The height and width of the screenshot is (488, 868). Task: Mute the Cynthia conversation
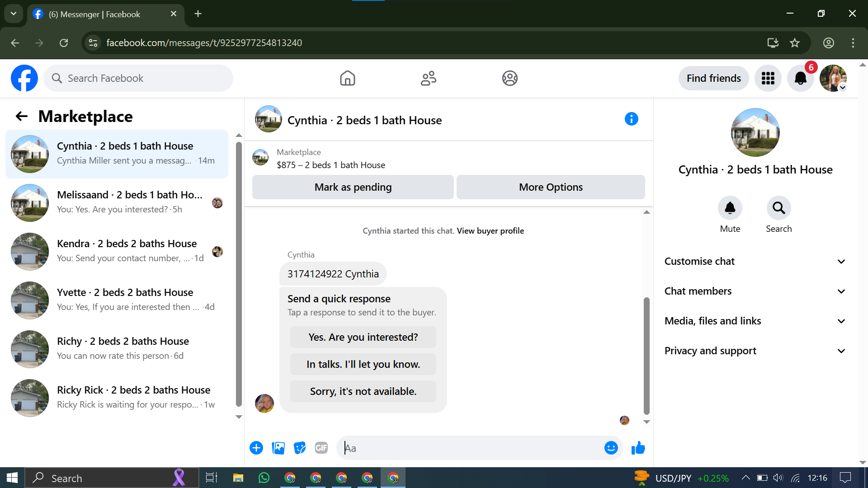(x=730, y=208)
